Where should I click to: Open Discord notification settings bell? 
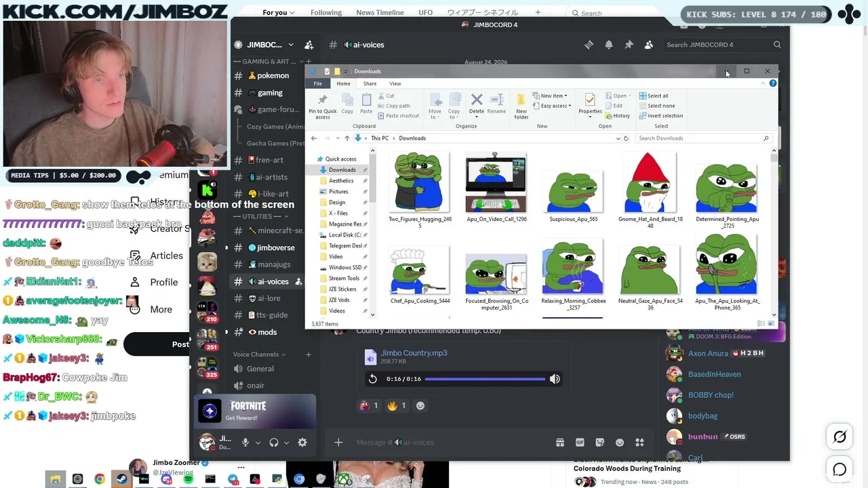click(609, 45)
